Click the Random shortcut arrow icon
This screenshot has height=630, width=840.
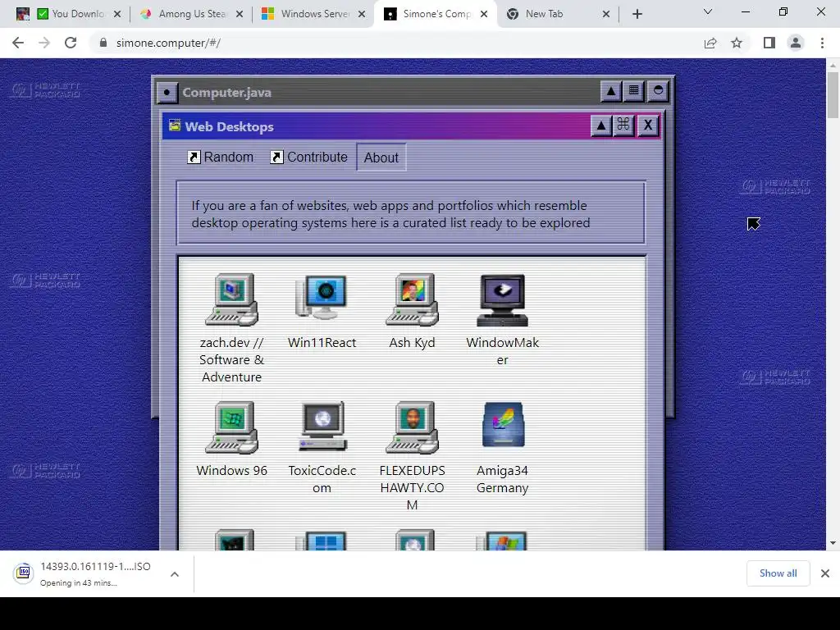[x=194, y=157]
